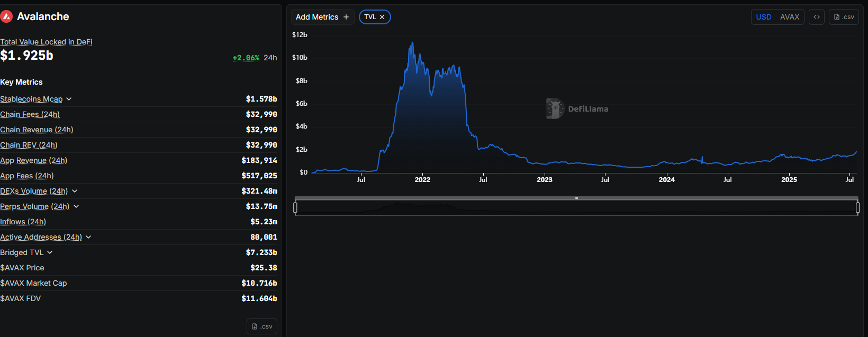Click the Chain Fees (24h) label

click(x=30, y=114)
